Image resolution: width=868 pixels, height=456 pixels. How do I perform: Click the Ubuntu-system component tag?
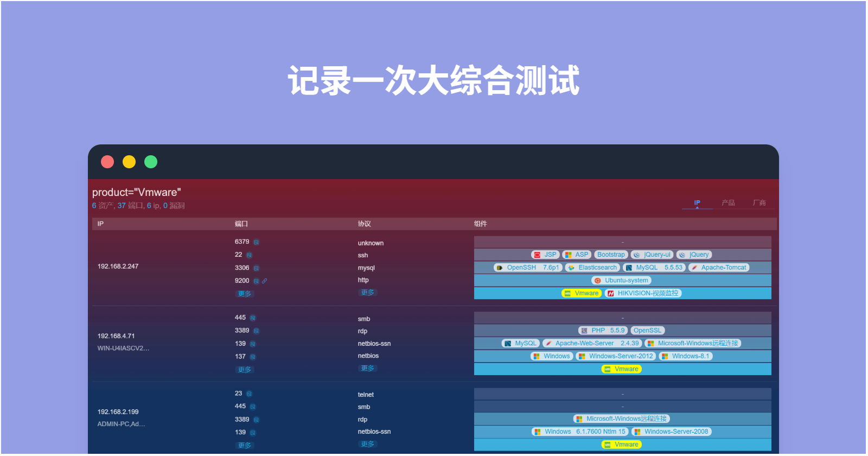click(622, 281)
